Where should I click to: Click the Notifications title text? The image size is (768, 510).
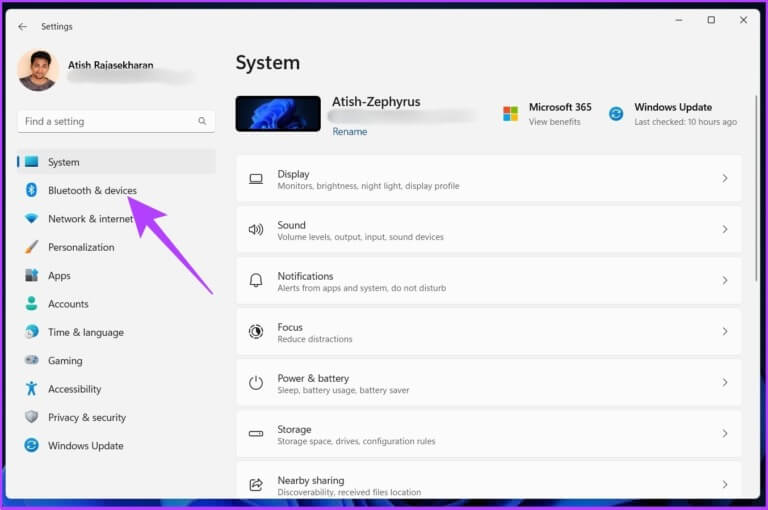point(305,276)
